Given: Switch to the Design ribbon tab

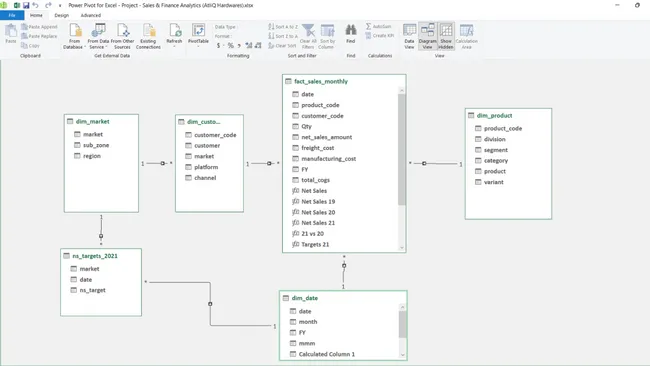Looking at the screenshot, I should [x=62, y=15].
